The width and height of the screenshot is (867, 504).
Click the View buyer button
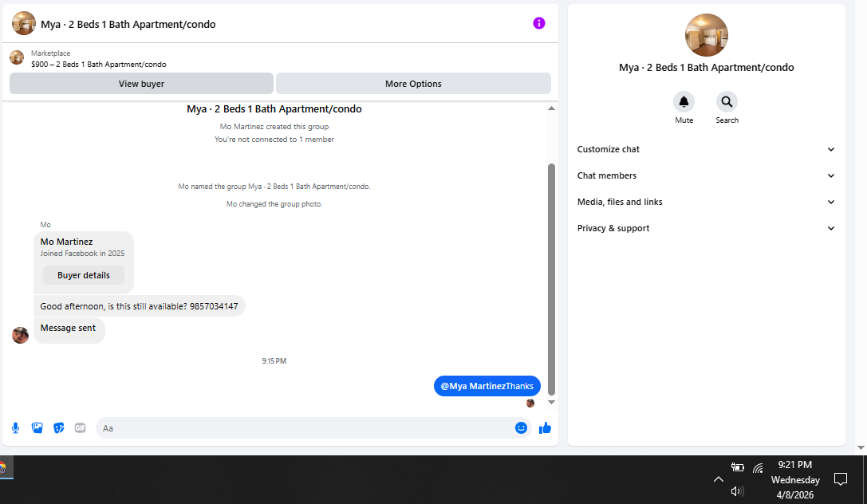[x=141, y=84]
